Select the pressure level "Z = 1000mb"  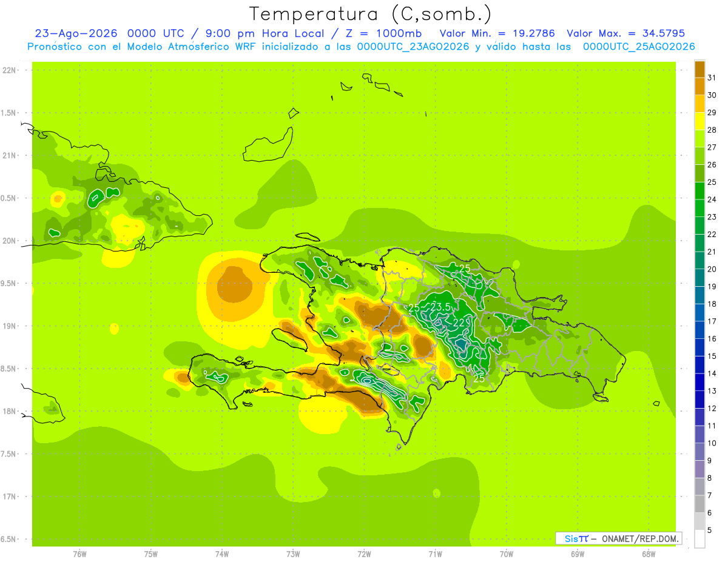pos(382,33)
